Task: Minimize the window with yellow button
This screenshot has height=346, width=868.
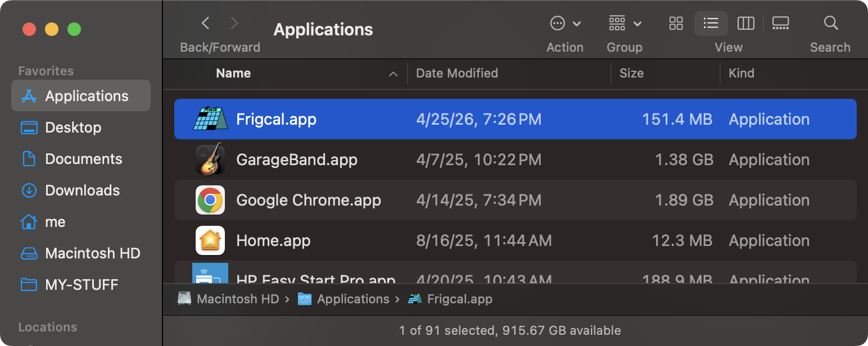Action: click(52, 29)
